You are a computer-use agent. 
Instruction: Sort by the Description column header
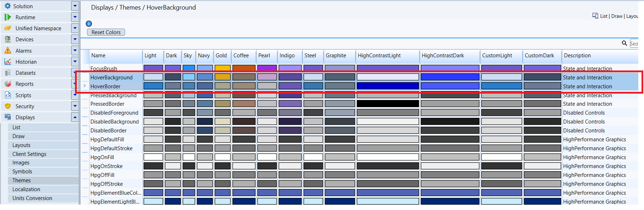click(577, 56)
